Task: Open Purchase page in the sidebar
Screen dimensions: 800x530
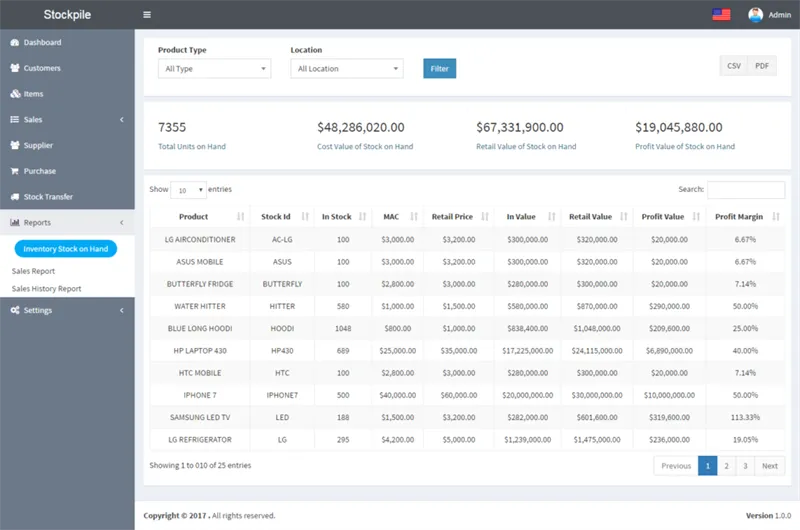Action: point(39,171)
